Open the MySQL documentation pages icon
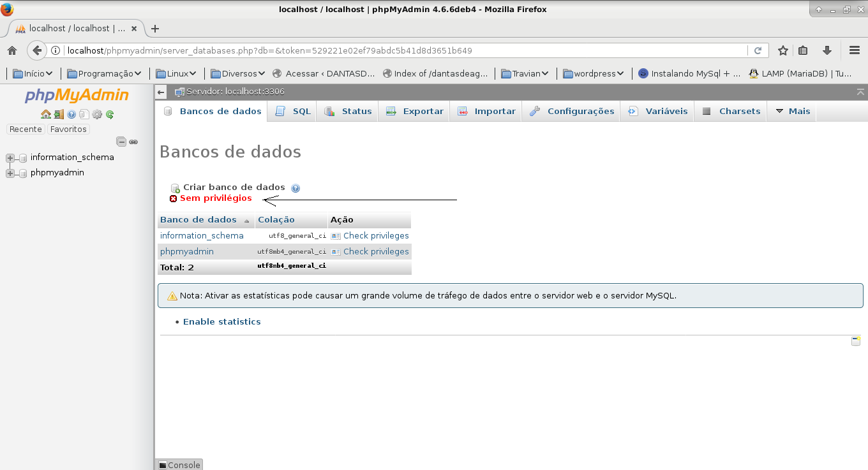 click(x=84, y=114)
